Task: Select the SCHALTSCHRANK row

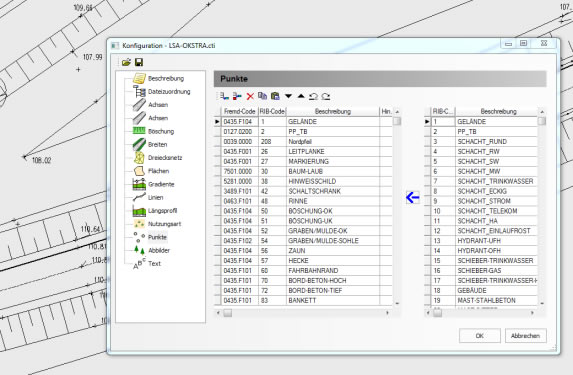Action: point(303,191)
